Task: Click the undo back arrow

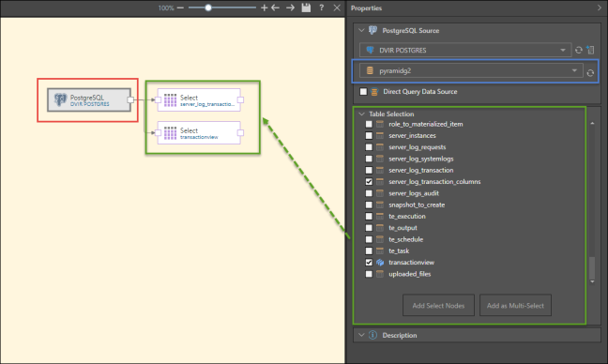Action: click(x=275, y=8)
